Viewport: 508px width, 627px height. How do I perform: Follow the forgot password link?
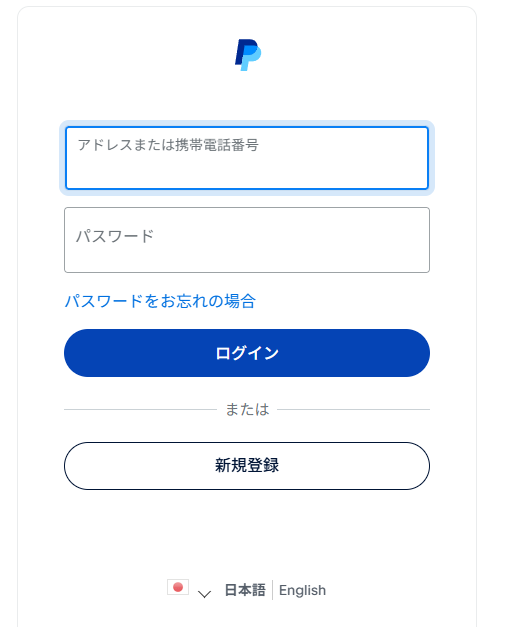(160, 301)
